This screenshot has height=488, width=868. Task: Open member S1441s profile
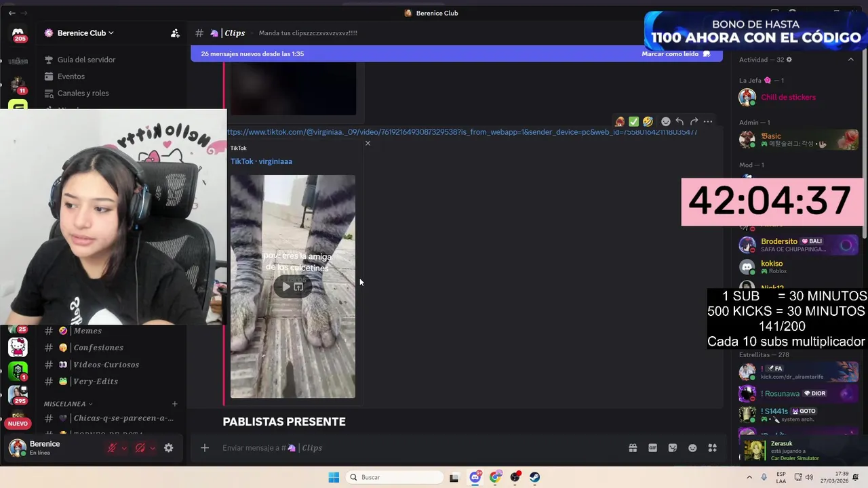point(797,415)
